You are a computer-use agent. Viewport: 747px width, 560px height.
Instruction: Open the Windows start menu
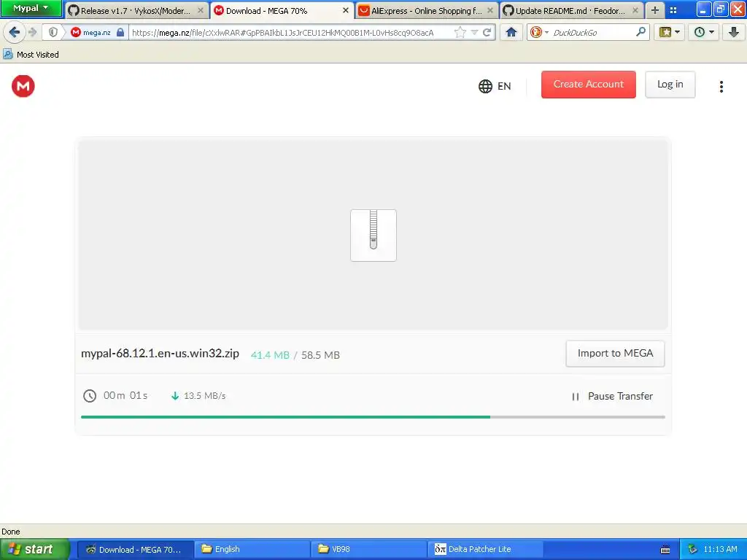click(x=34, y=549)
